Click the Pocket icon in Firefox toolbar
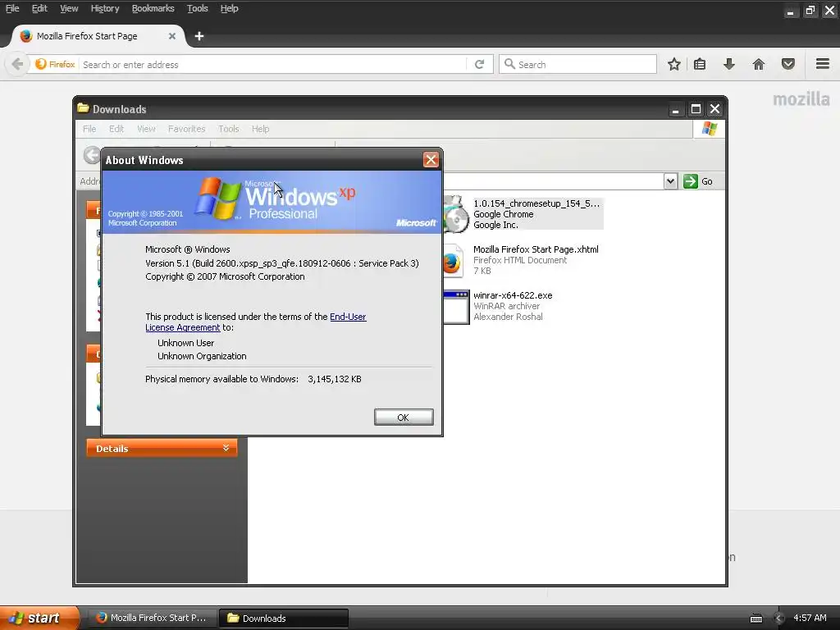840x630 pixels. tap(788, 64)
